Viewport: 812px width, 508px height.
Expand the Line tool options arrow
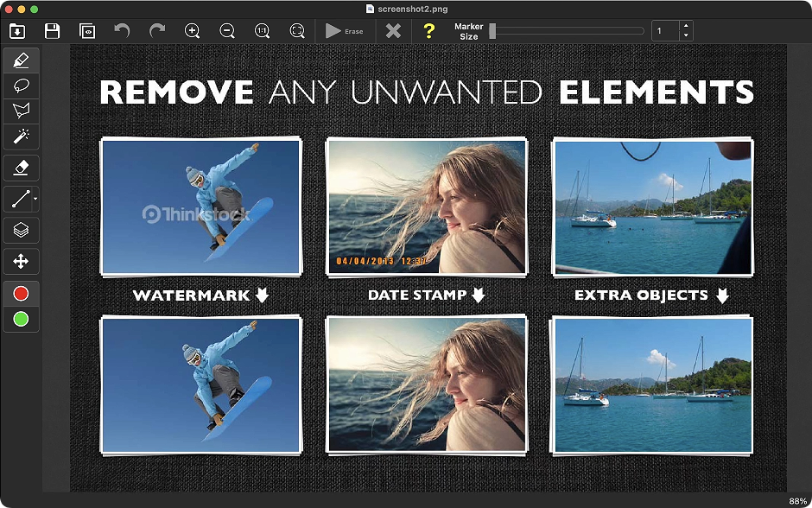35,199
